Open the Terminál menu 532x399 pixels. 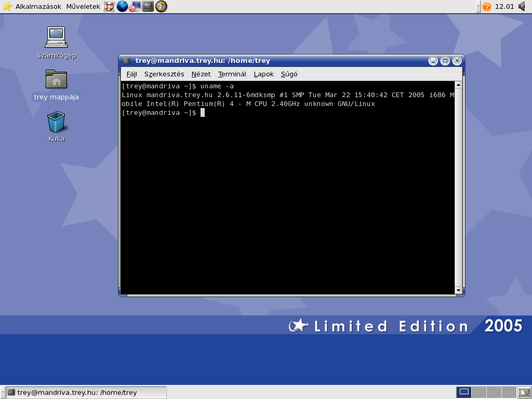232,74
